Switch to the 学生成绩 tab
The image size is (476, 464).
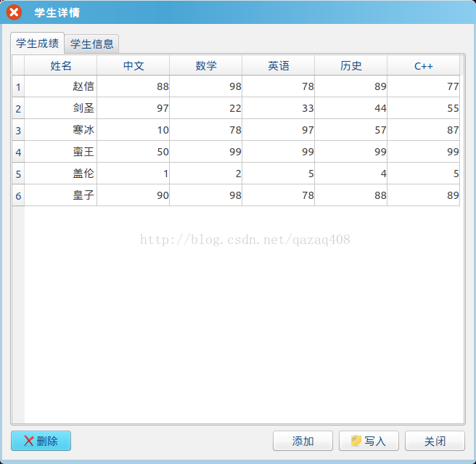pyautogui.click(x=37, y=43)
